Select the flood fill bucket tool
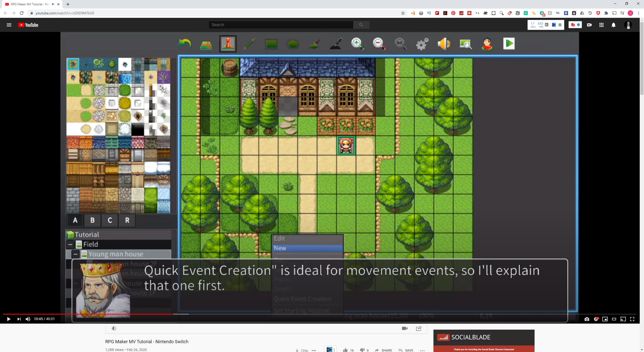 (x=314, y=44)
